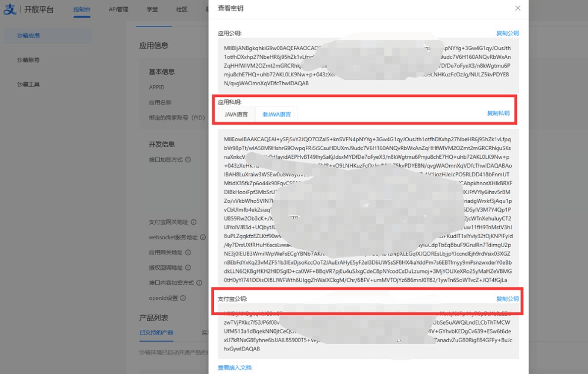Viewport: 588px width, 374px height.
Task: Click the openId设置 label
Action: click(x=163, y=298)
